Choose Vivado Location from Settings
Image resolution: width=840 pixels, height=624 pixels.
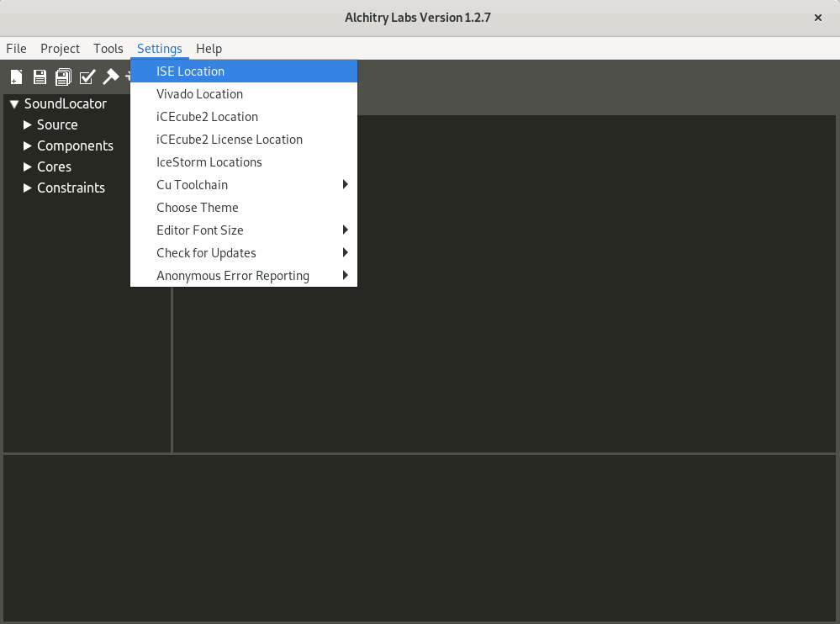pos(244,93)
